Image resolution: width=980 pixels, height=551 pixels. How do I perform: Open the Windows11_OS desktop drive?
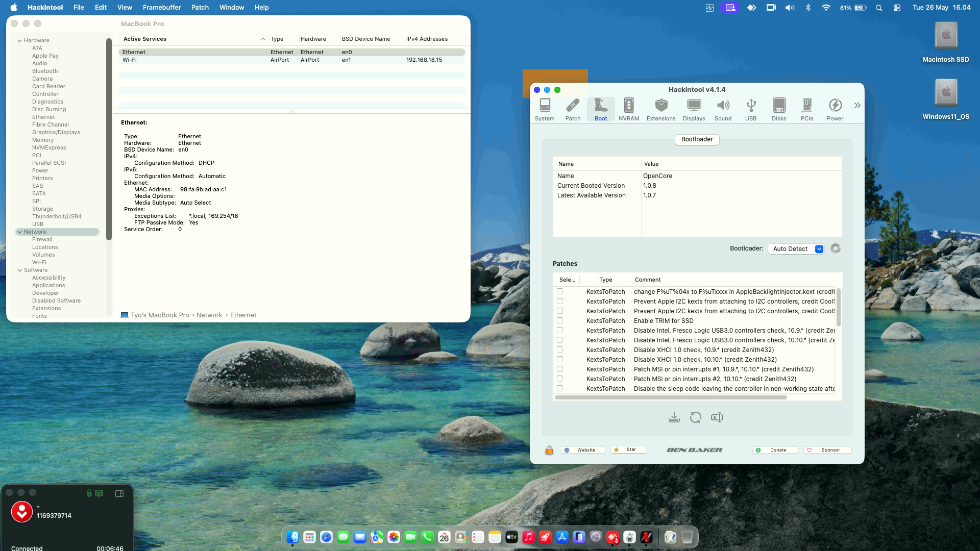[946, 99]
